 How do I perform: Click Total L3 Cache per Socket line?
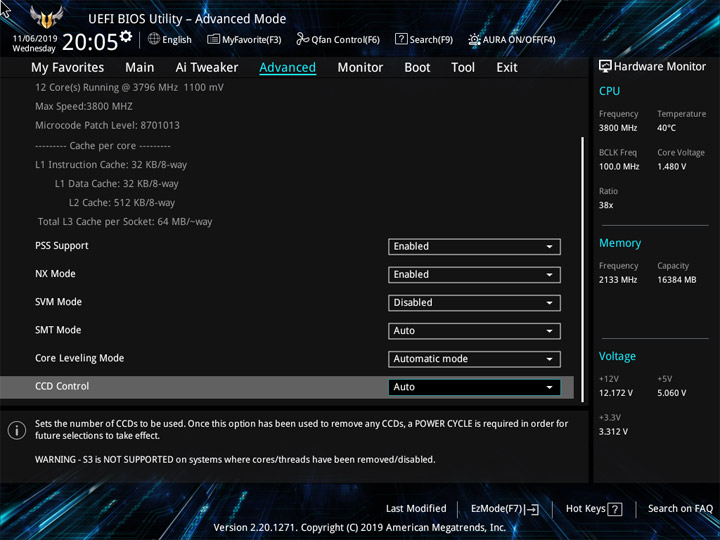coord(125,222)
